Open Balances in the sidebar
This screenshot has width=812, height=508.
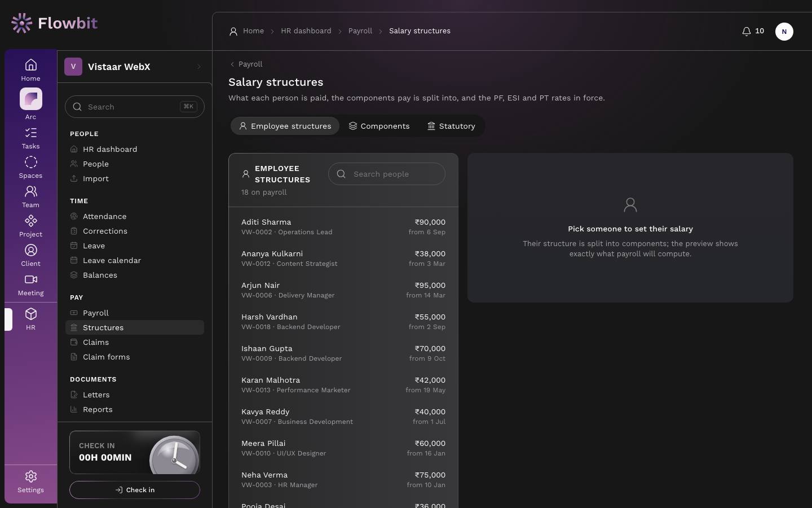click(x=135, y=275)
